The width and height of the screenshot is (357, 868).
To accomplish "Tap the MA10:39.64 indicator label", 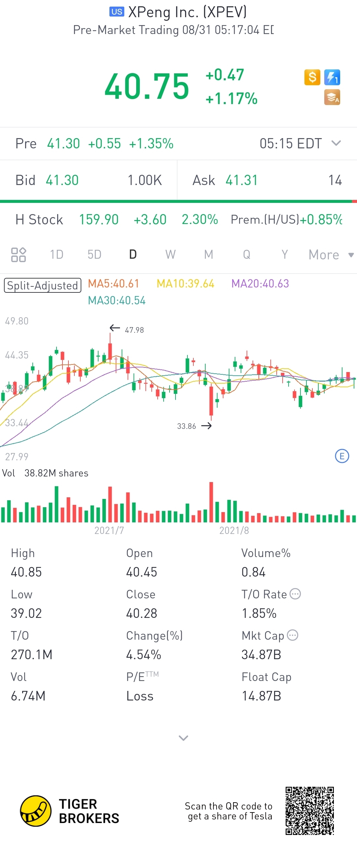I will [185, 284].
